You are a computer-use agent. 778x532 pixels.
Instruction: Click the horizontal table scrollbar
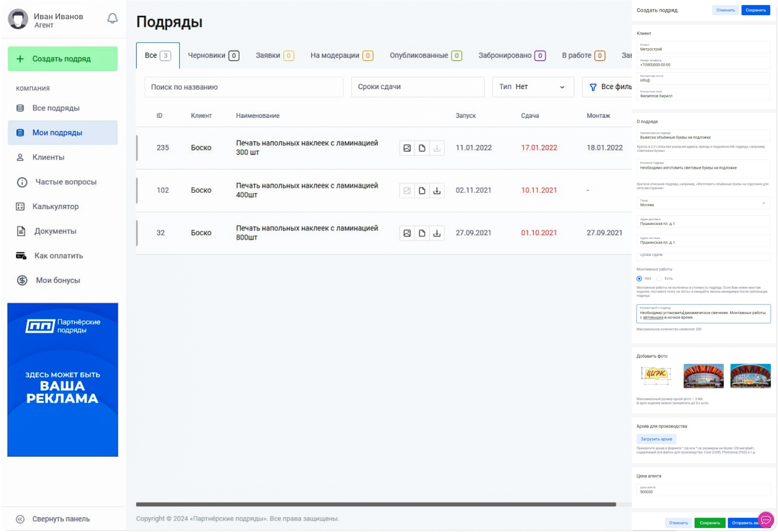coord(375,505)
